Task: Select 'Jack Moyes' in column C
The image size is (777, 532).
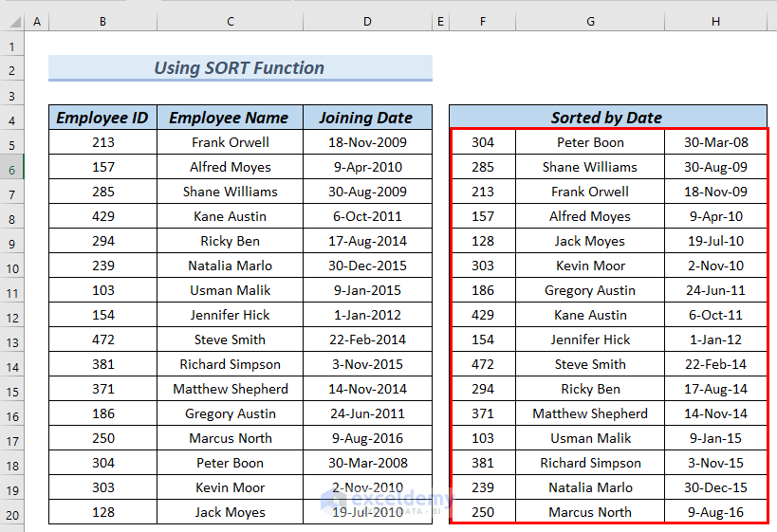Action: 230,512
